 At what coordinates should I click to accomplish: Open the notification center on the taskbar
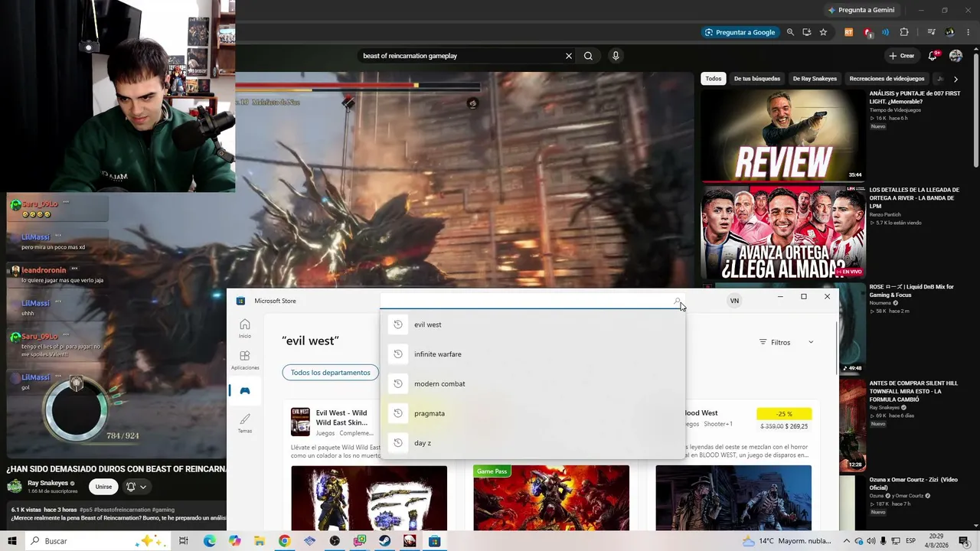(x=963, y=541)
